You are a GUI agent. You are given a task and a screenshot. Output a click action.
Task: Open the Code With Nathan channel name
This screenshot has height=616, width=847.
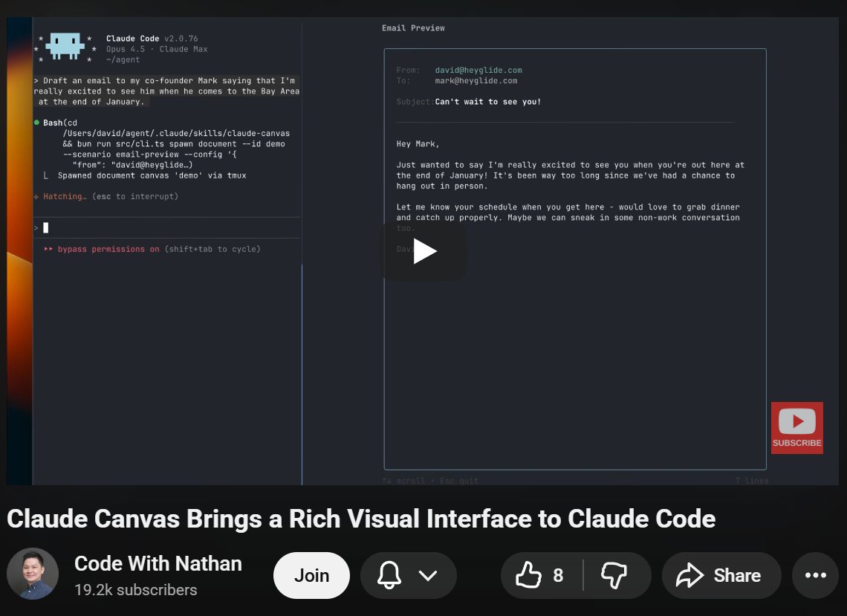158,563
